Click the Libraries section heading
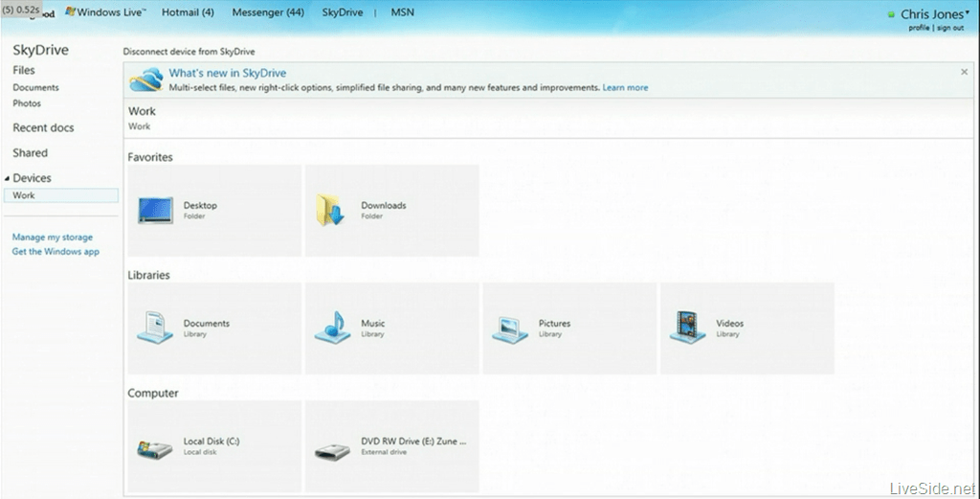This screenshot has height=499, width=980. click(x=148, y=275)
